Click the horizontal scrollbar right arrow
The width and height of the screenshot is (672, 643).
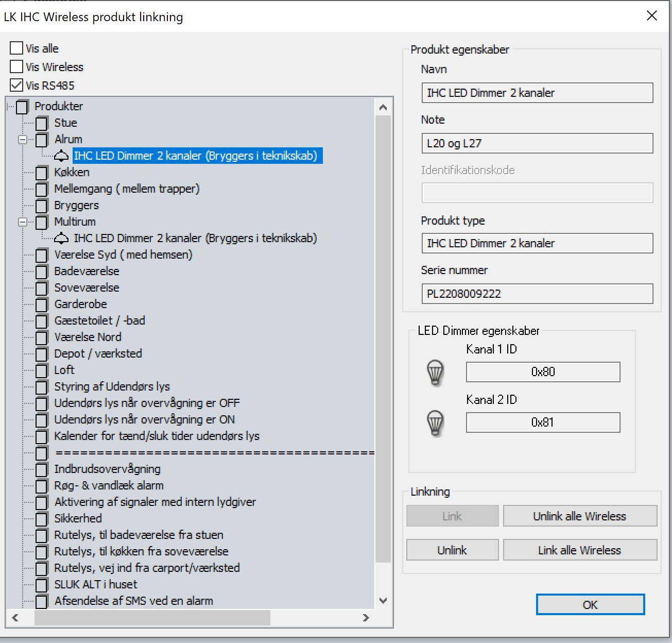point(366,617)
